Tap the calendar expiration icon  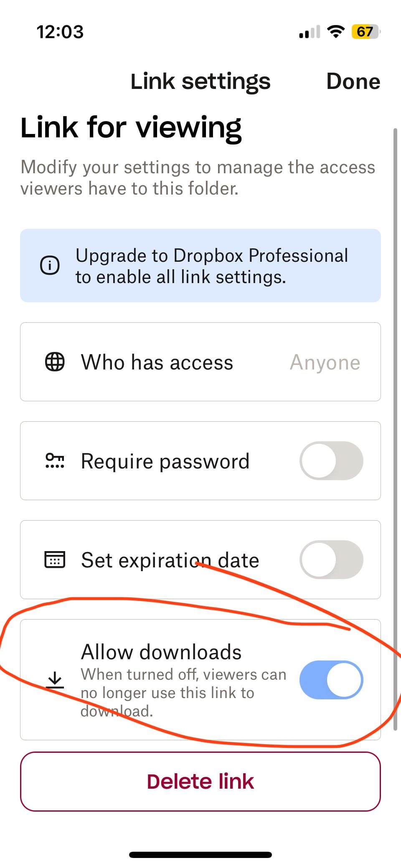coord(55,560)
